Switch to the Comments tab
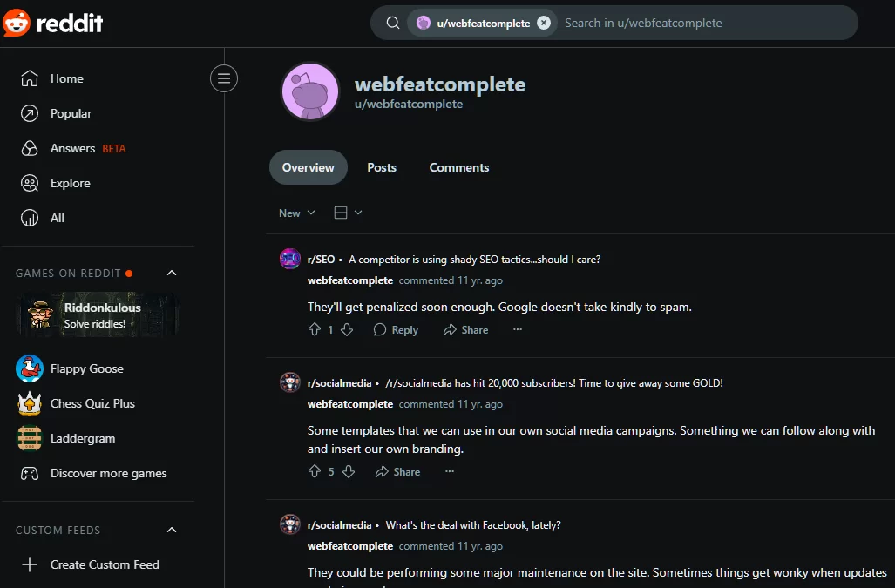Viewport: 895px width, 588px height. point(459,167)
